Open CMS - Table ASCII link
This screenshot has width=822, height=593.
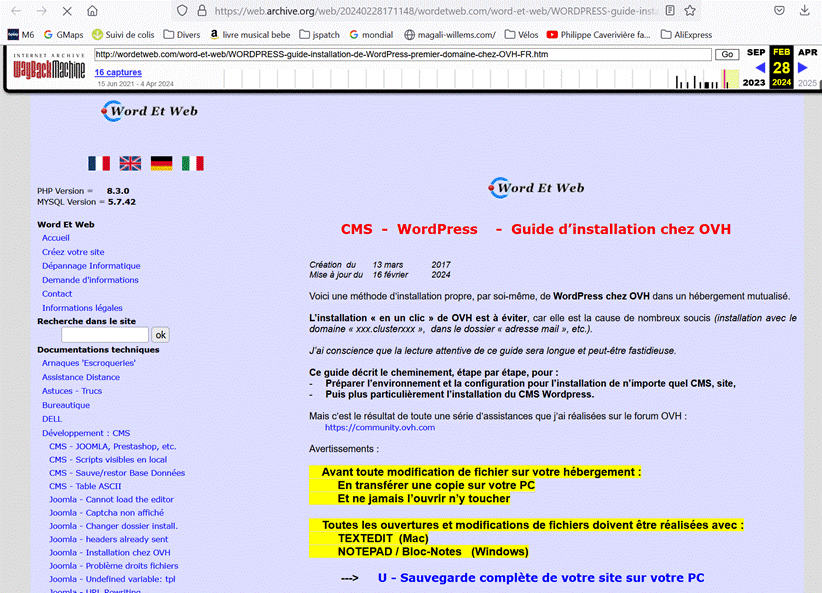tap(85, 486)
